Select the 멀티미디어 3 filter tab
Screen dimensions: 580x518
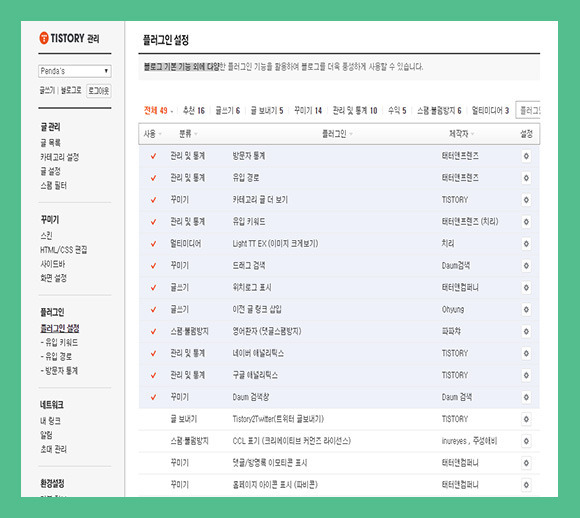click(x=490, y=110)
